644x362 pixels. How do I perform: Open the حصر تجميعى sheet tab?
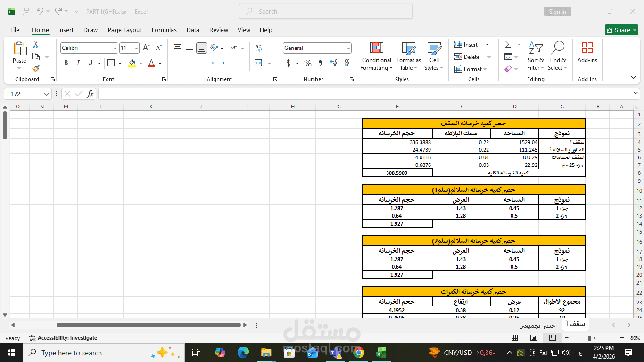[537, 325]
